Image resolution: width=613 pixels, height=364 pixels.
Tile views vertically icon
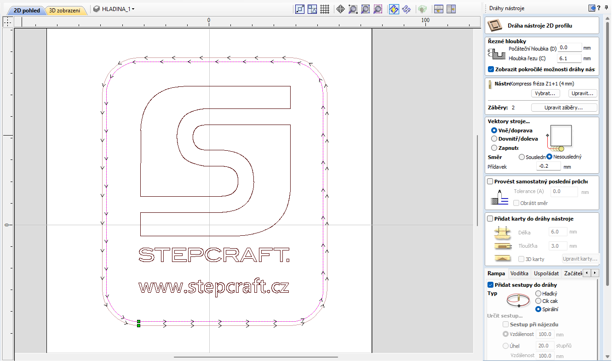point(450,9)
